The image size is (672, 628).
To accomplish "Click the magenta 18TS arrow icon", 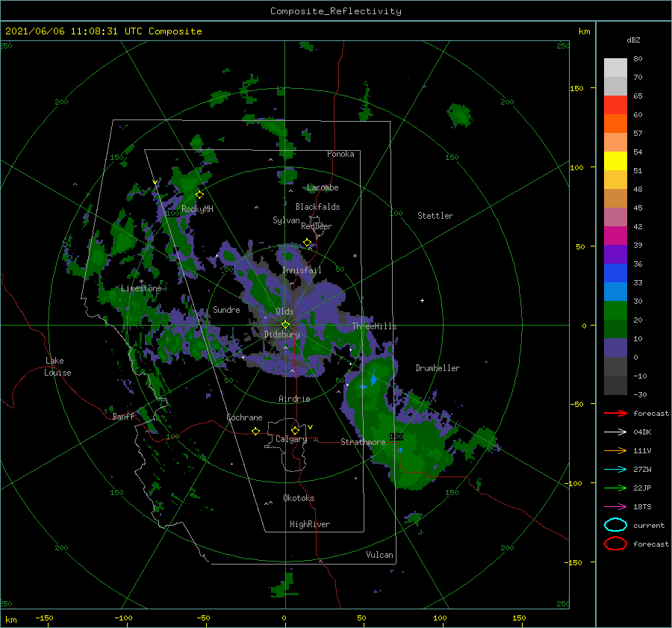I will coord(615,507).
